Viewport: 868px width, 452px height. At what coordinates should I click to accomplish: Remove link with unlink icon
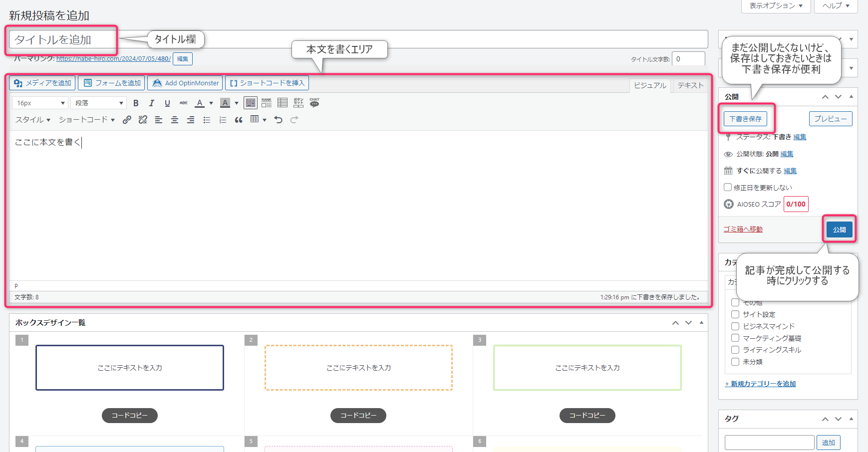tap(143, 120)
